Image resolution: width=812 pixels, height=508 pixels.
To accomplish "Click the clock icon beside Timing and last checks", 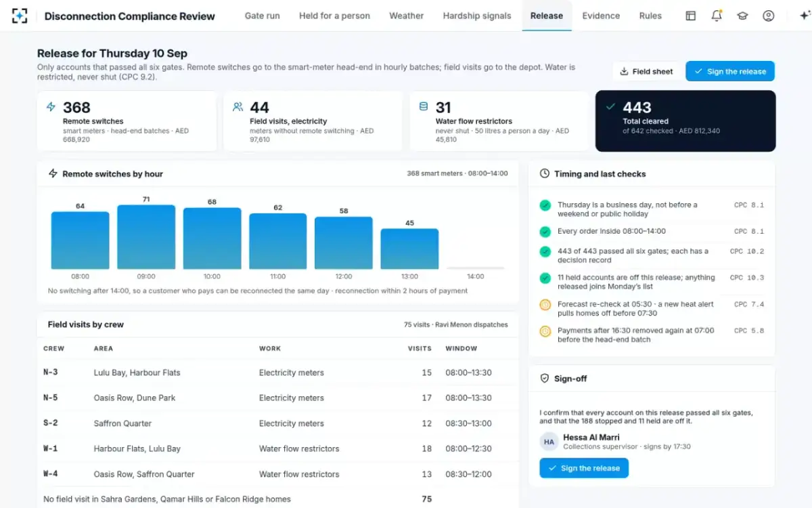I will click(545, 173).
